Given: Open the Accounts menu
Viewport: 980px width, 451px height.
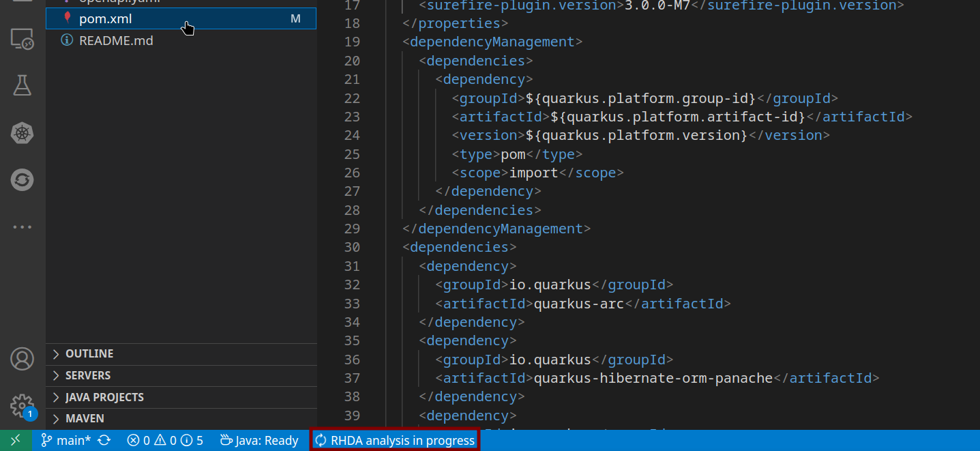Looking at the screenshot, I should click(22, 359).
